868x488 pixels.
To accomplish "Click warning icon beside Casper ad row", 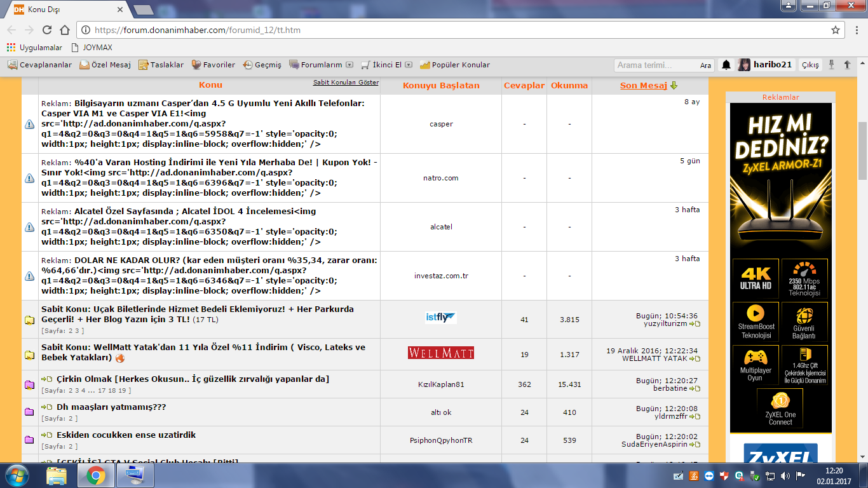I will point(29,125).
